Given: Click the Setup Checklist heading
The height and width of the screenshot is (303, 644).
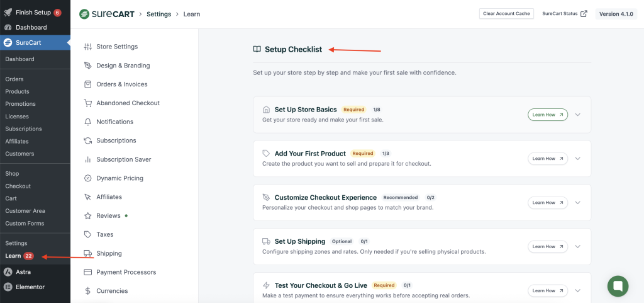Looking at the screenshot, I should tap(293, 49).
